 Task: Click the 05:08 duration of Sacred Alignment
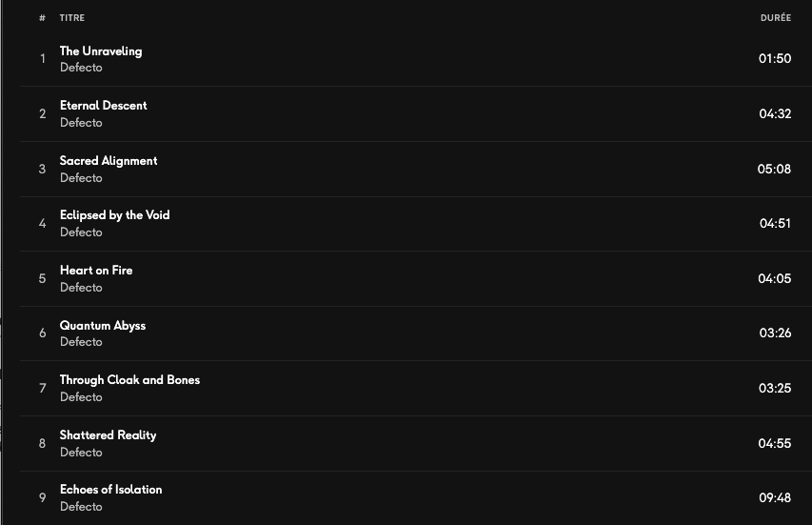coord(774,169)
